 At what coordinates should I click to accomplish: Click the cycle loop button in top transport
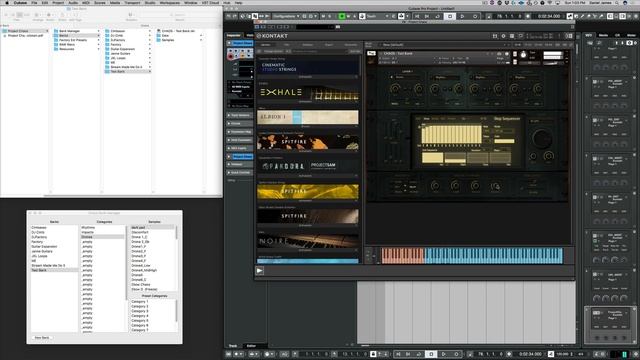438,16
